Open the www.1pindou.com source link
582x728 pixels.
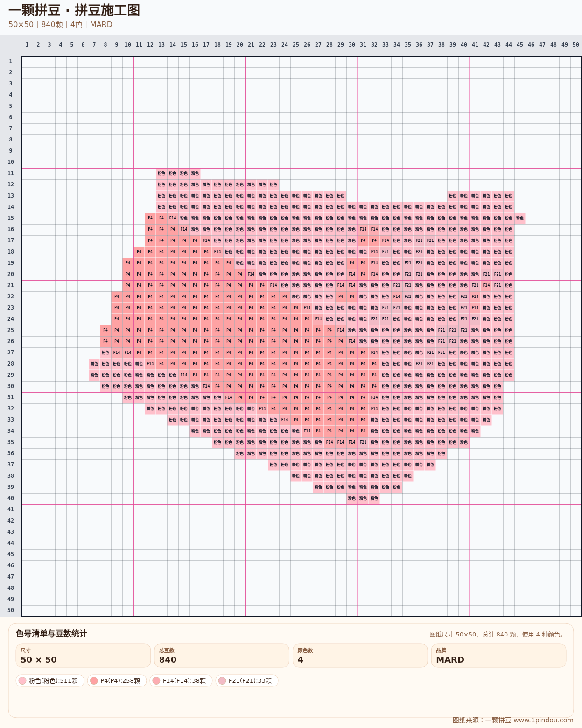[x=543, y=720]
